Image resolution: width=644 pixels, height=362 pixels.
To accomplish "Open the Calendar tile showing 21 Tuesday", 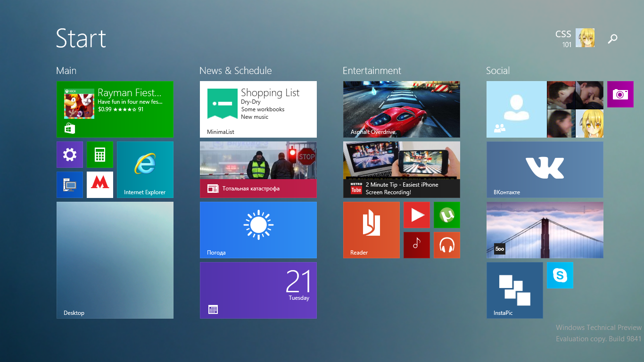I will click(258, 290).
